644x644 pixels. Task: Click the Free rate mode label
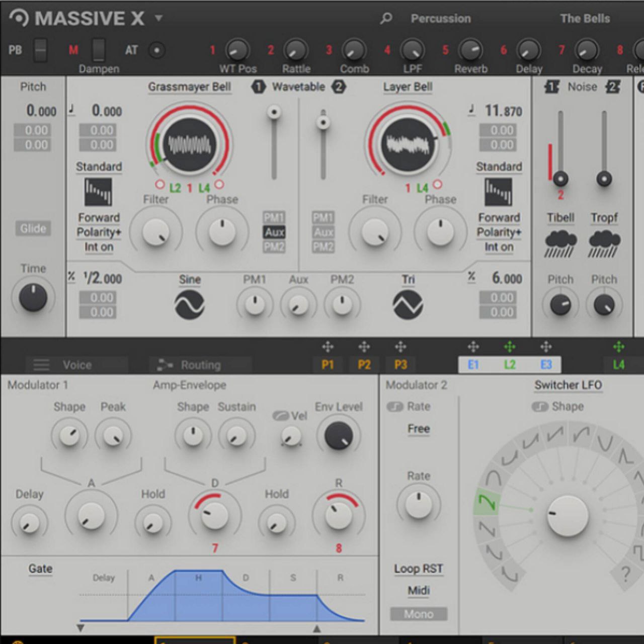click(419, 429)
